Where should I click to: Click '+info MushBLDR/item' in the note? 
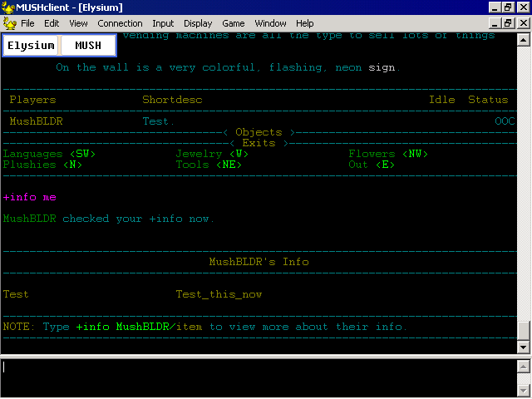tap(139, 327)
